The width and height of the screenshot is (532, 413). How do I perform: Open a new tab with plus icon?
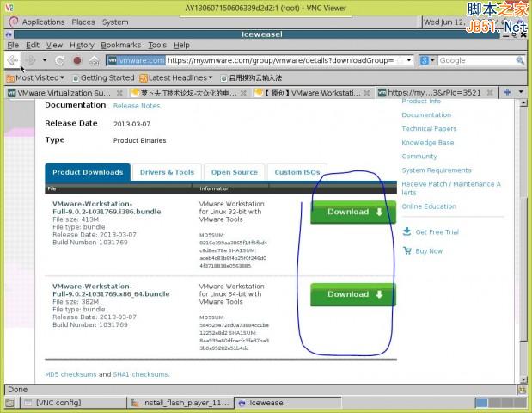coord(508,92)
